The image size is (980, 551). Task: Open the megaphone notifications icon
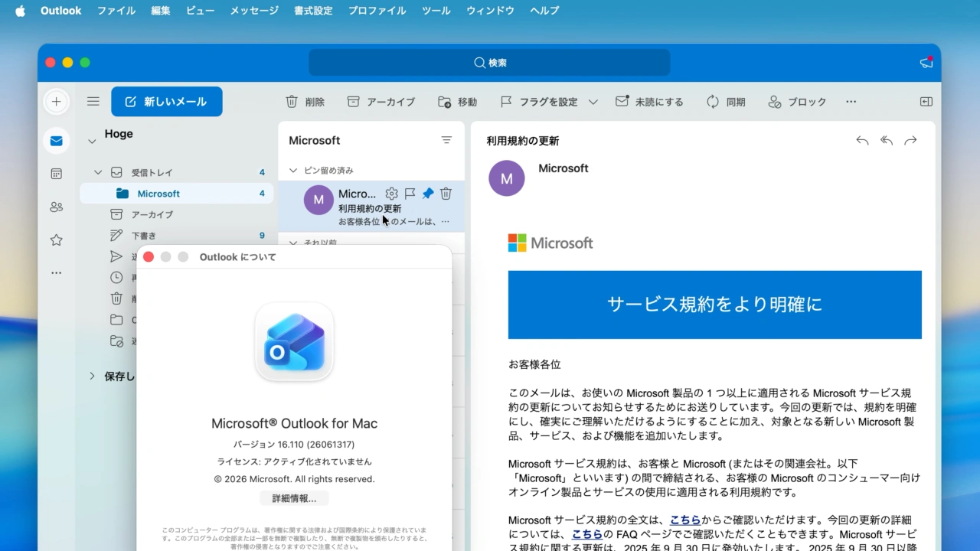[x=926, y=63]
